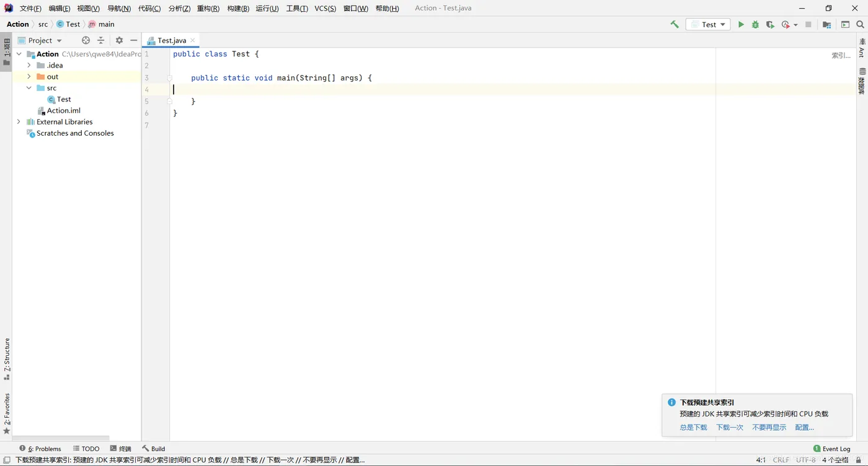Start debugging with the green bug icon

[755, 24]
